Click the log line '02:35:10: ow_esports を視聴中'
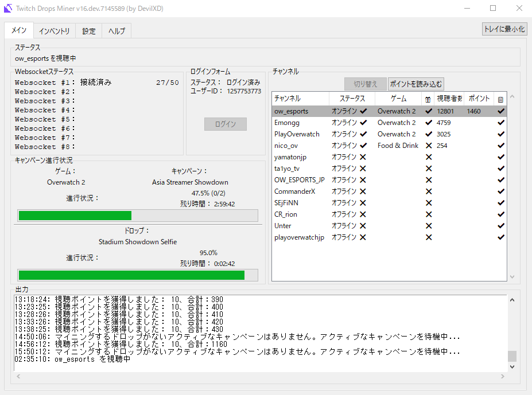Screen dimensions: 532x395 [72, 359]
